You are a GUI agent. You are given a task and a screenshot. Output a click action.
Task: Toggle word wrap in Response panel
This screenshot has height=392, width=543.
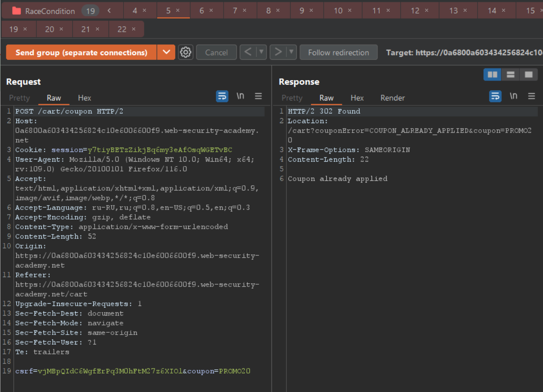tap(495, 96)
